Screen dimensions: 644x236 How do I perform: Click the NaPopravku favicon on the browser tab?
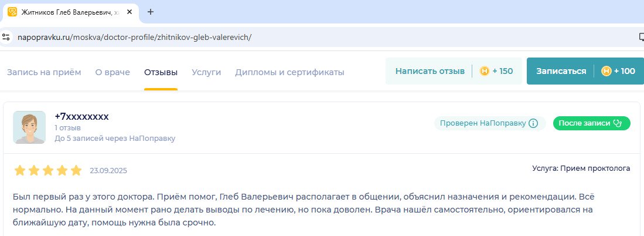coord(12,12)
